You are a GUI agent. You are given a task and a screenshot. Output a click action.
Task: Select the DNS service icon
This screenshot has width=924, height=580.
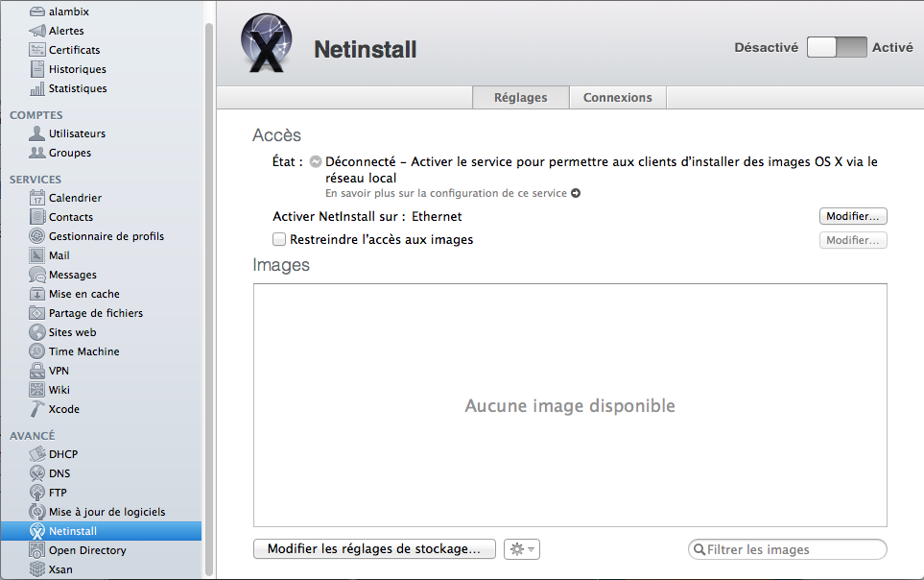tap(37, 473)
